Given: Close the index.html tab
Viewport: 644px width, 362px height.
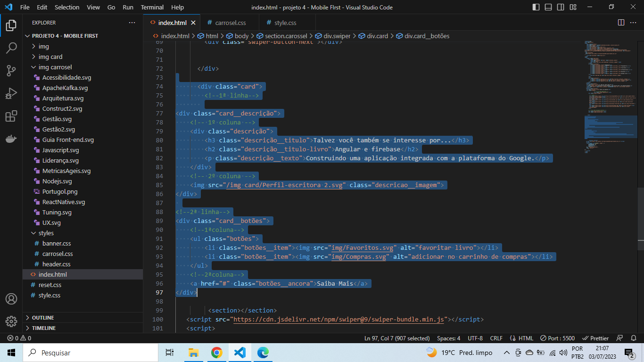Looking at the screenshot, I should click(x=193, y=23).
